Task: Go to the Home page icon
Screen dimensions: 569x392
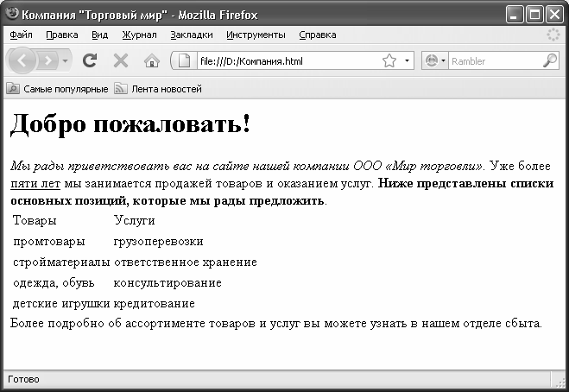Action: point(151,61)
